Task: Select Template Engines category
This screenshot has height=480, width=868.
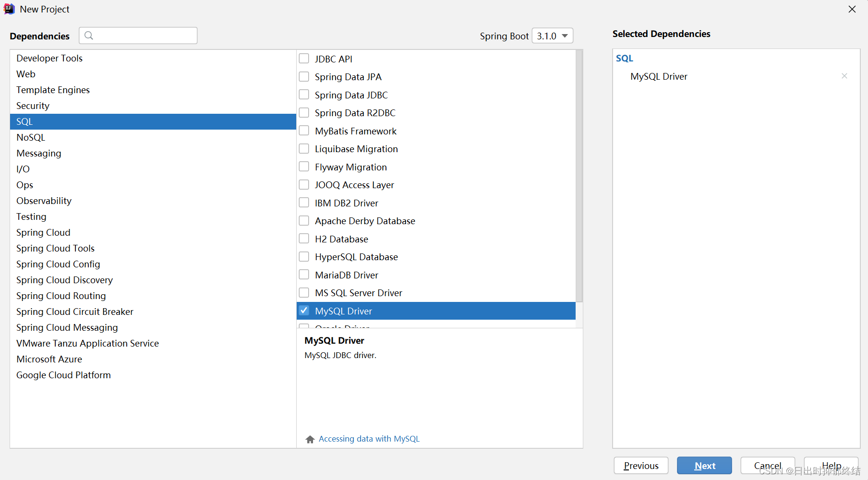Action: [x=153, y=90]
